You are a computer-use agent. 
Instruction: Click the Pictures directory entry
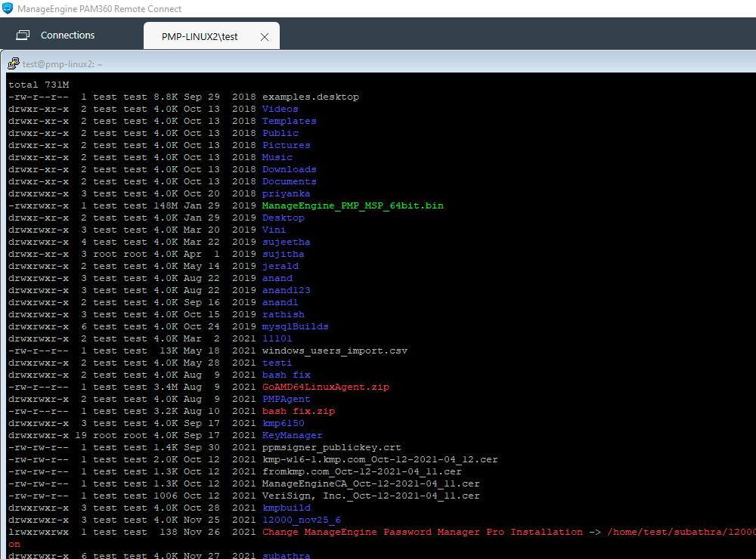[287, 145]
